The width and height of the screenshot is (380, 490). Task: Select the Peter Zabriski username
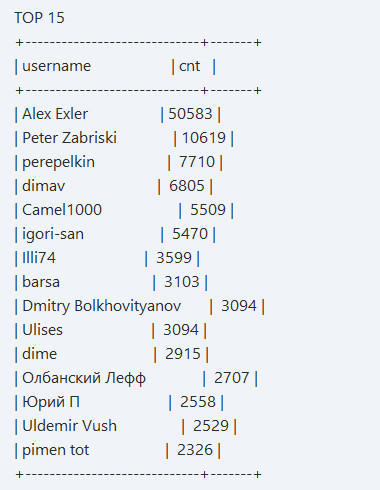(x=69, y=138)
